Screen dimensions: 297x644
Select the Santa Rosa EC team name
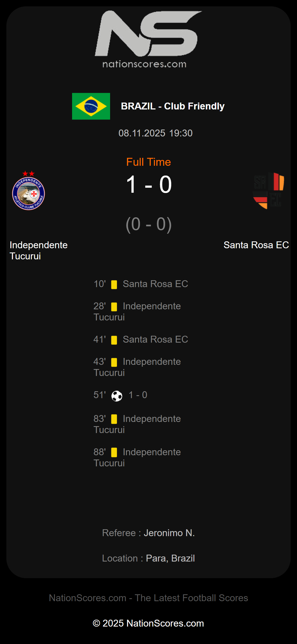256,245
